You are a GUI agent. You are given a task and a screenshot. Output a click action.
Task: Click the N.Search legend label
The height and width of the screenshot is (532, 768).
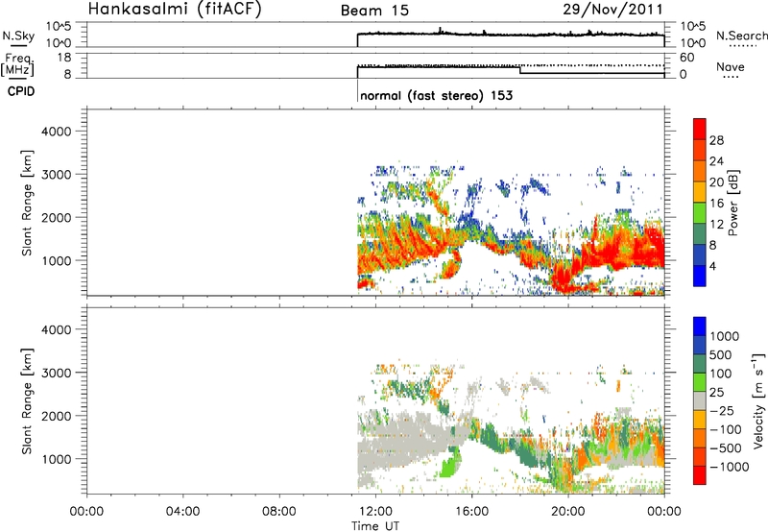pyautogui.click(x=741, y=36)
